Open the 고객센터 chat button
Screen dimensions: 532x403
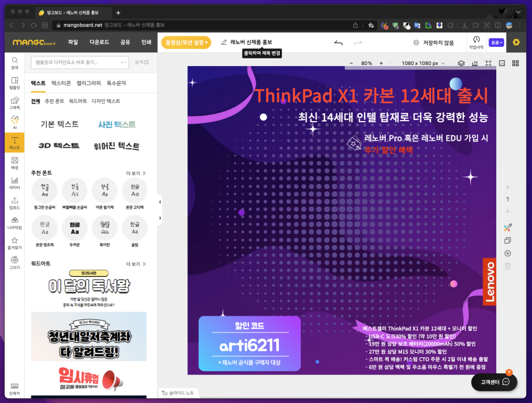pyautogui.click(x=494, y=382)
